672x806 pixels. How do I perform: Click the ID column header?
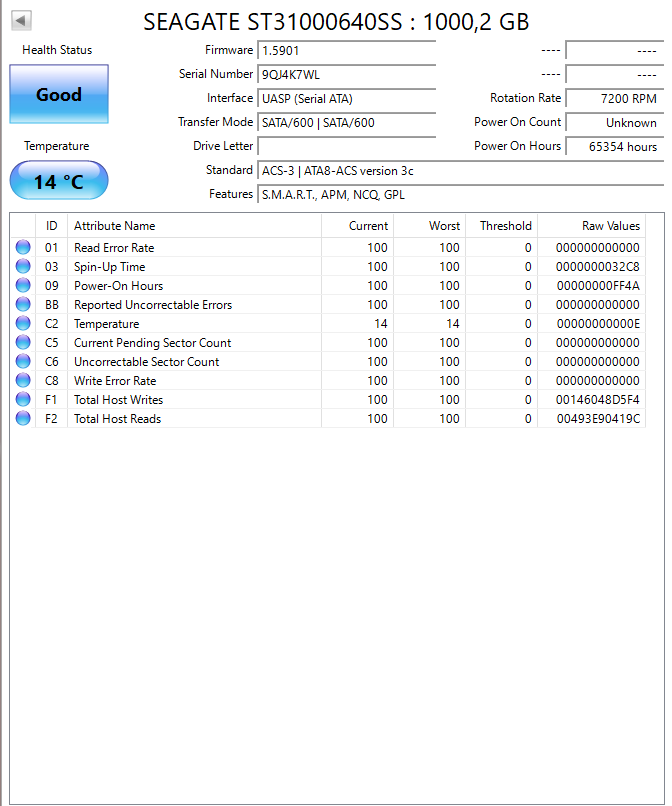[x=51, y=226]
